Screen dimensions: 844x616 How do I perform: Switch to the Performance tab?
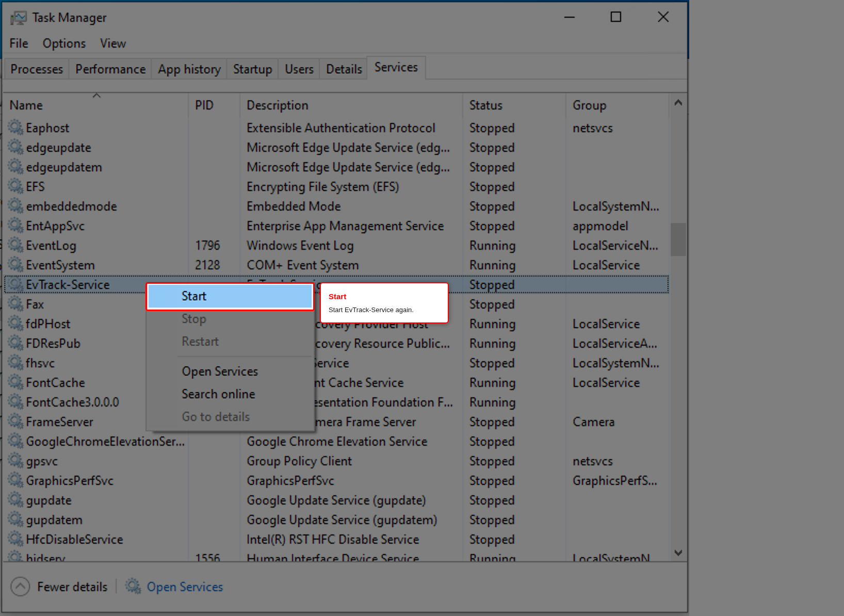click(x=110, y=69)
